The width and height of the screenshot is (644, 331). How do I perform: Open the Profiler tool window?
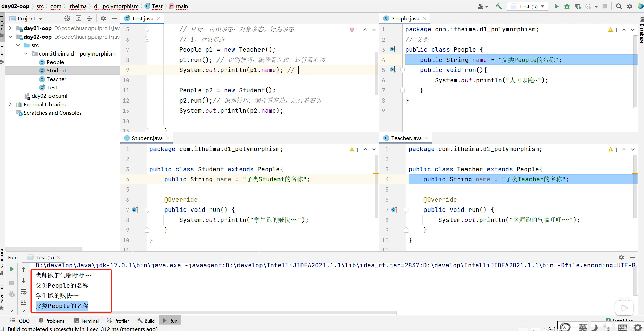click(118, 321)
